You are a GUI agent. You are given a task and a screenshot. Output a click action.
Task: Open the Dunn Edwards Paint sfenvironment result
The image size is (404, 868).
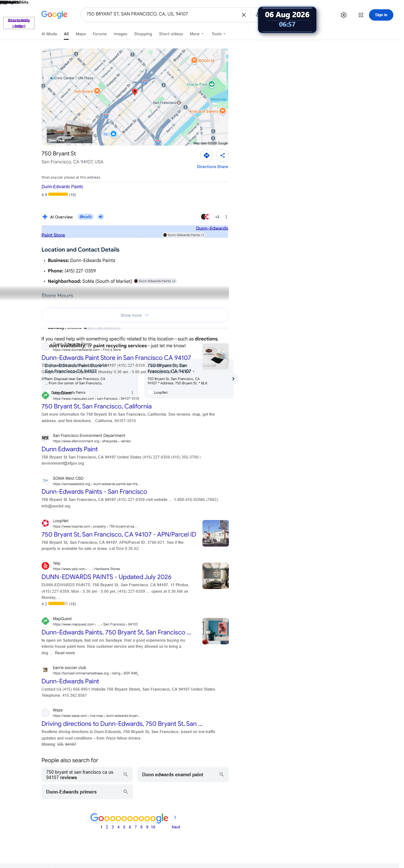coord(69,449)
